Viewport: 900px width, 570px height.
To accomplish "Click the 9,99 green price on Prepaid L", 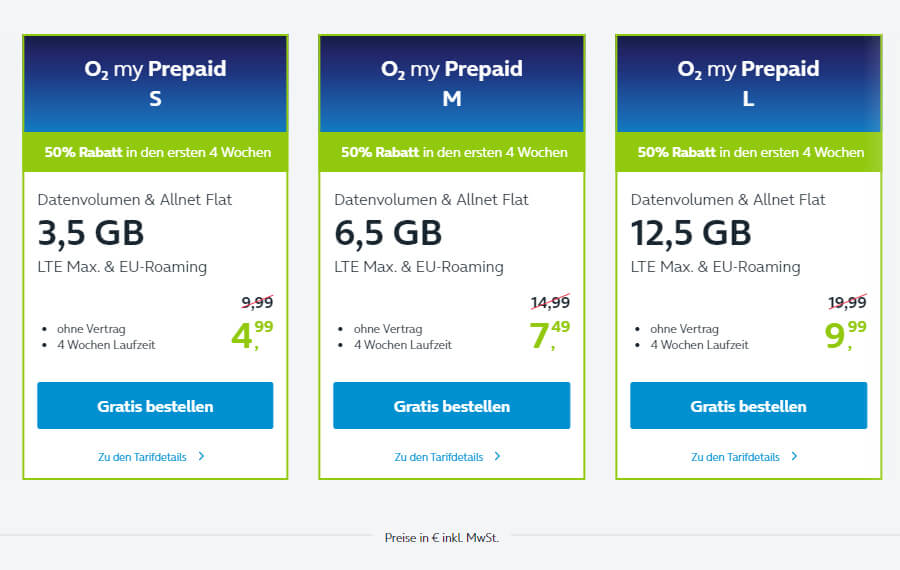I will tap(844, 335).
